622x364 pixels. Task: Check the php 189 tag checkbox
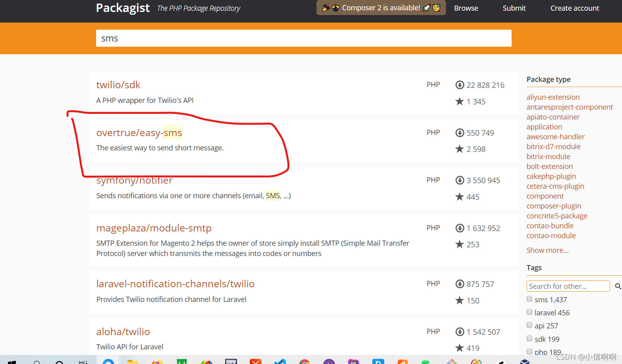pyautogui.click(x=529, y=351)
